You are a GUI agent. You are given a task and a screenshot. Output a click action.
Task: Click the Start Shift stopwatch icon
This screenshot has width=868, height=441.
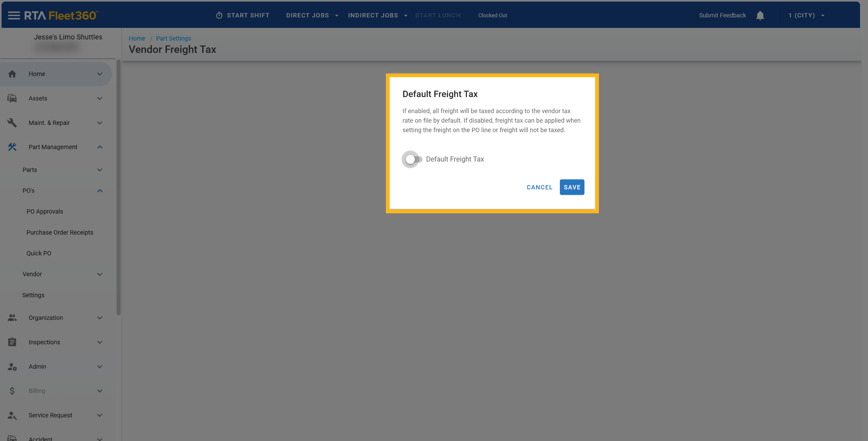[219, 15]
